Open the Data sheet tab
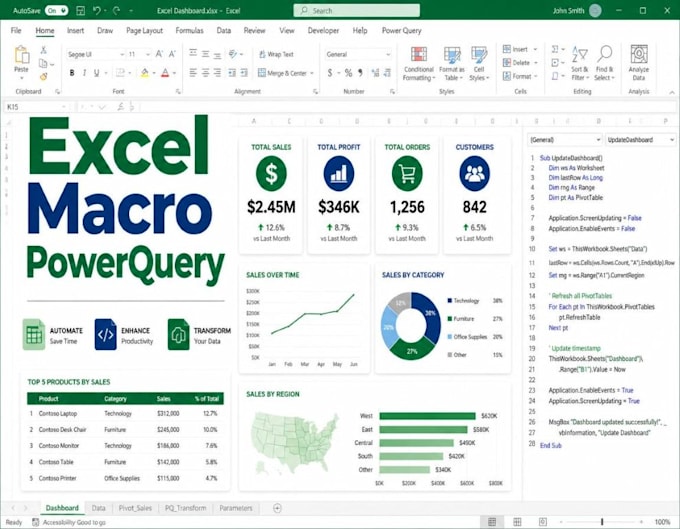Image resolution: width=680 pixels, height=529 pixels. click(x=98, y=508)
